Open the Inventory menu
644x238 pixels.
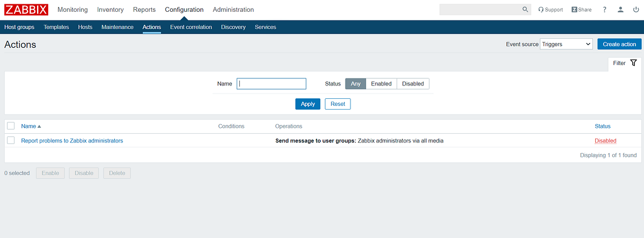tap(111, 10)
